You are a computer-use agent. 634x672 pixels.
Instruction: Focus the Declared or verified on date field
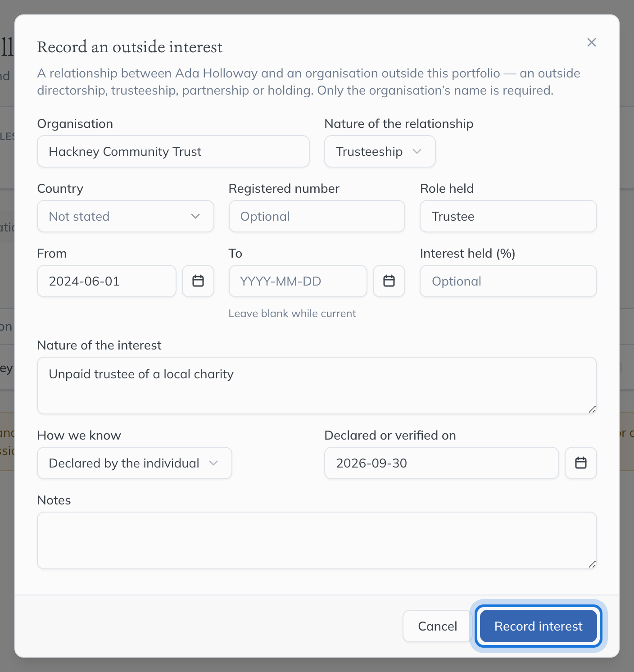tap(442, 463)
